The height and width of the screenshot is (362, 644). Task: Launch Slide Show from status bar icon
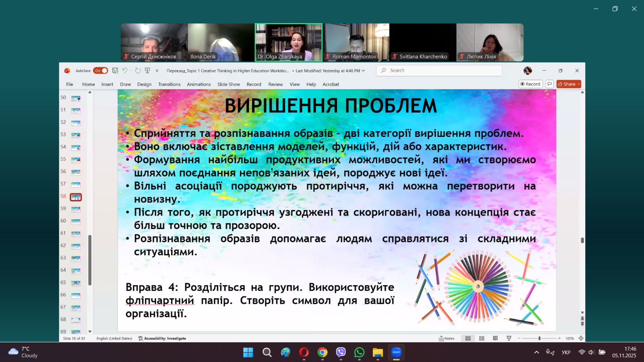point(509,338)
